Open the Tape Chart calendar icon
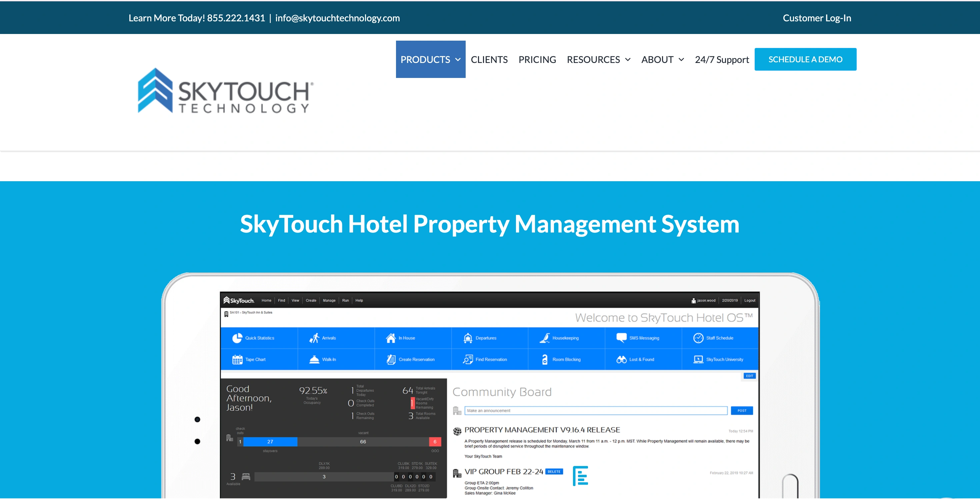This screenshot has width=980, height=499. (x=237, y=359)
